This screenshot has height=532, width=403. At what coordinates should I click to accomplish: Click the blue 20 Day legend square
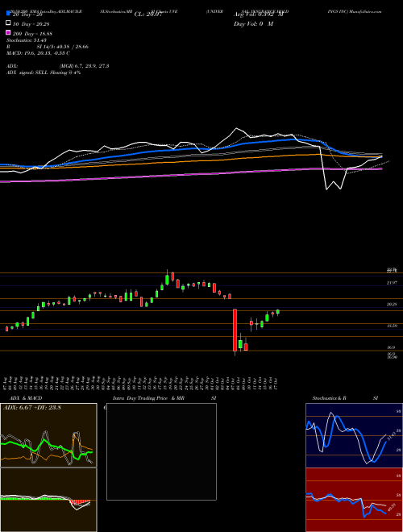9,14
